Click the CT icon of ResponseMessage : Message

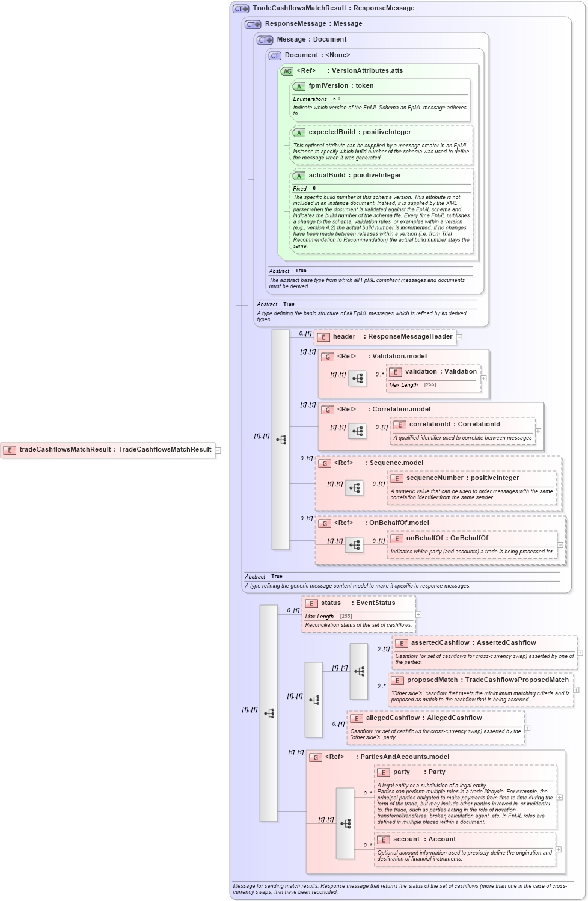(x=253, y=24)
